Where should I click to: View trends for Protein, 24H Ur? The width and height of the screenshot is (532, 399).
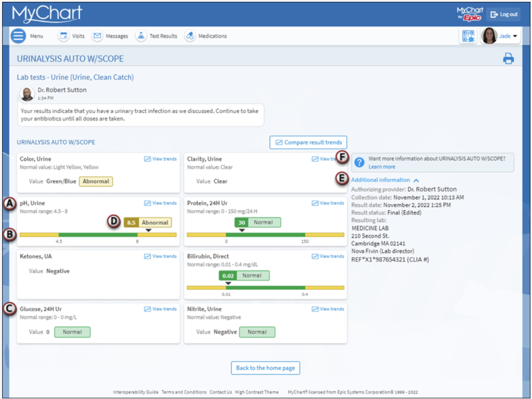(x=327, y=203)
